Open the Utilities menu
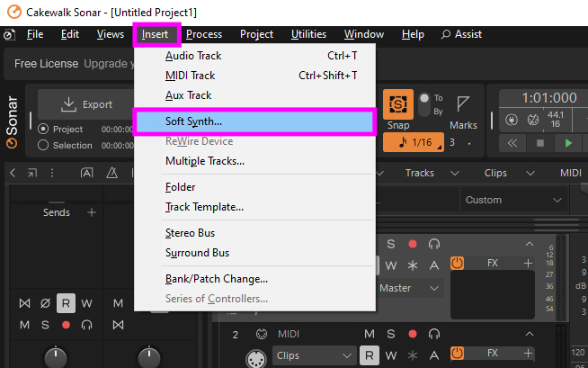The width and height of the screenshot is (588, 368). pyautogui.click(x=308, y=34)
